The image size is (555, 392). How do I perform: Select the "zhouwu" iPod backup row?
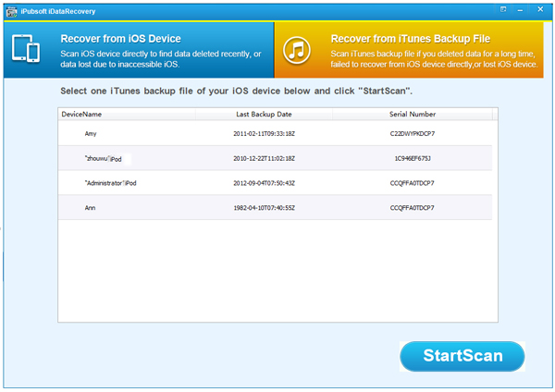[275, 158]
